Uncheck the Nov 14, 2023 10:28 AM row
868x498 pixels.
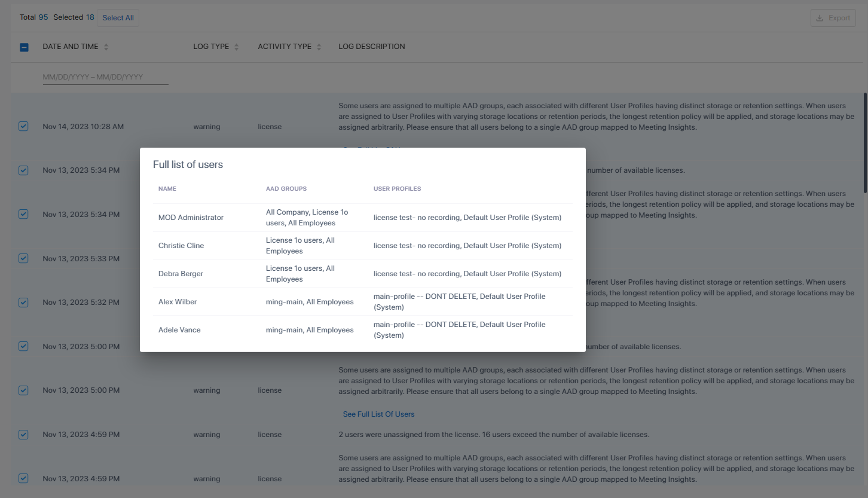(x=23, y=127)
